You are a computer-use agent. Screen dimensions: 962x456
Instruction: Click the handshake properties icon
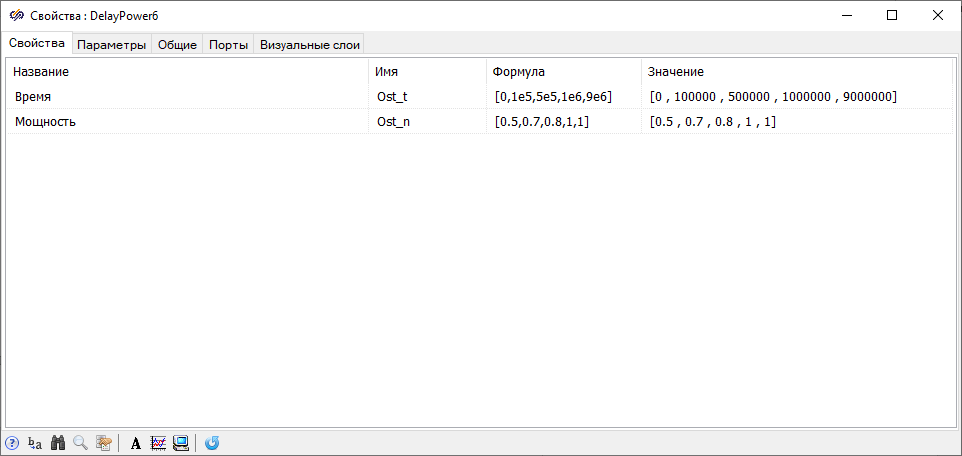(x=103, y=443)
